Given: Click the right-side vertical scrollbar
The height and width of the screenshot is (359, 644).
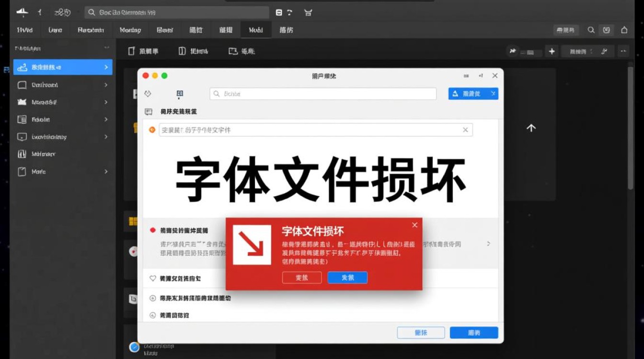Looking at the screenshot, I should pos(631,127).
